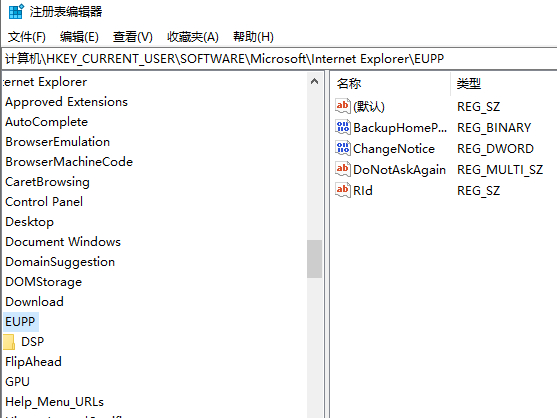557x418 pixels.
Task: Click the registry path address bar
Action: click(x=280, y=59)
